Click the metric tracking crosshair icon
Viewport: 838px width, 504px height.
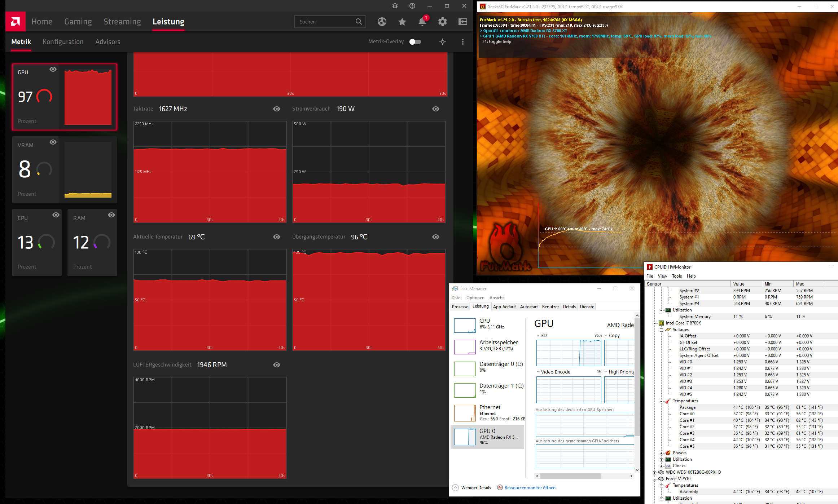point(443,42)
